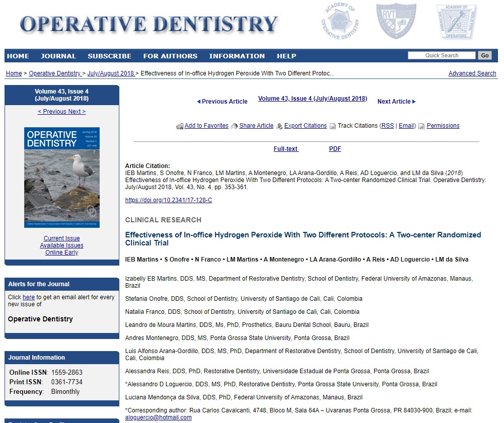504x423 pixels.
Task: Go to the Next Article
Action: (x=396, y=102)
